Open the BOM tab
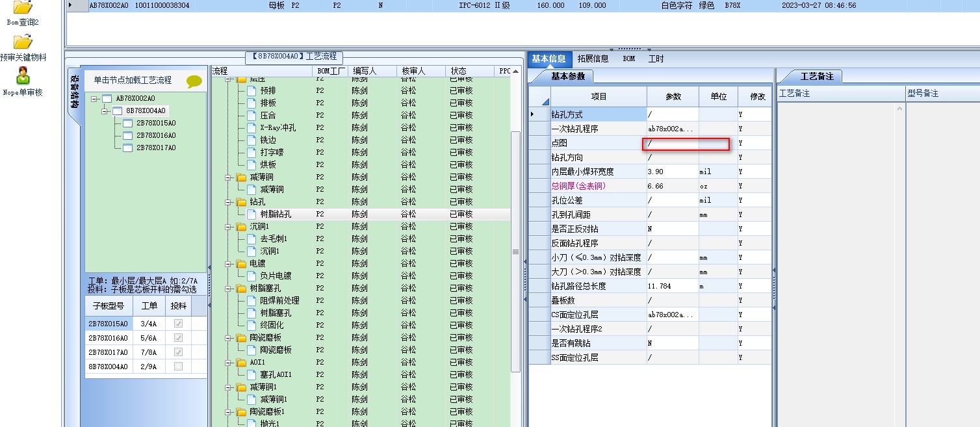 628,58
